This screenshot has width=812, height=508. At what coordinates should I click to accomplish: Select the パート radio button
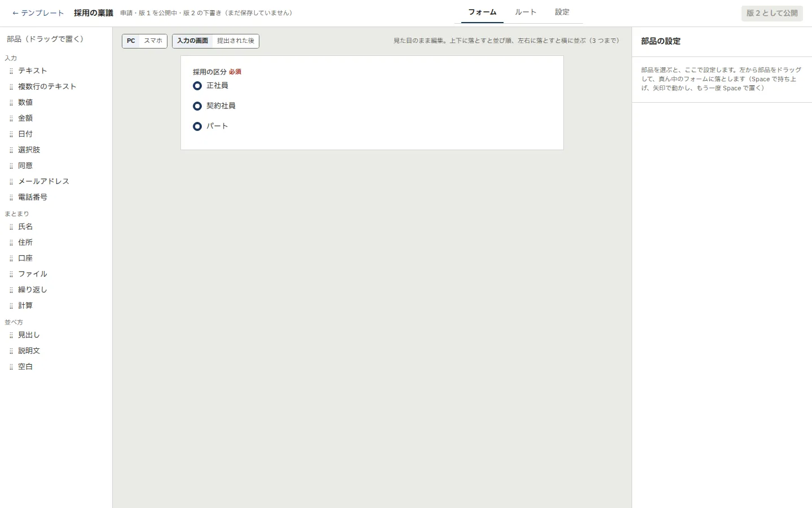point(197,126)
